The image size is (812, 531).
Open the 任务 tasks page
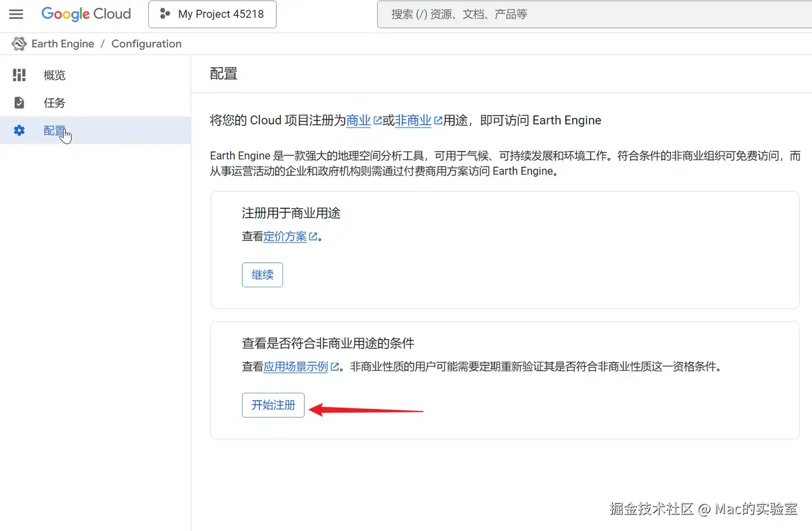point(95,103)
